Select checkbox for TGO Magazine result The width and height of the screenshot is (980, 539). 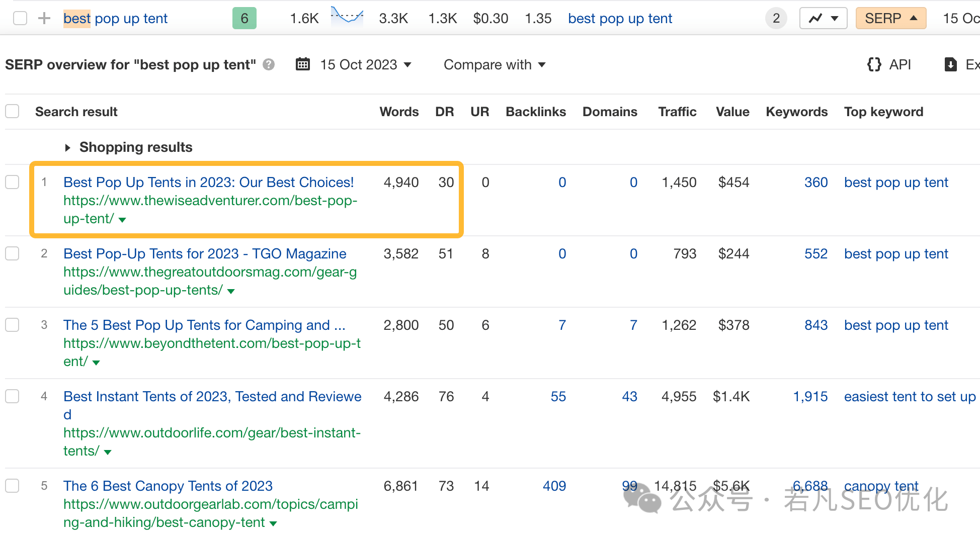click(12, 253)
